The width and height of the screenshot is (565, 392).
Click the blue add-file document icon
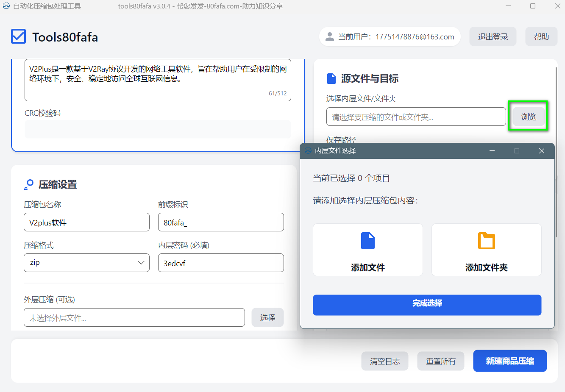coord(367,241)
